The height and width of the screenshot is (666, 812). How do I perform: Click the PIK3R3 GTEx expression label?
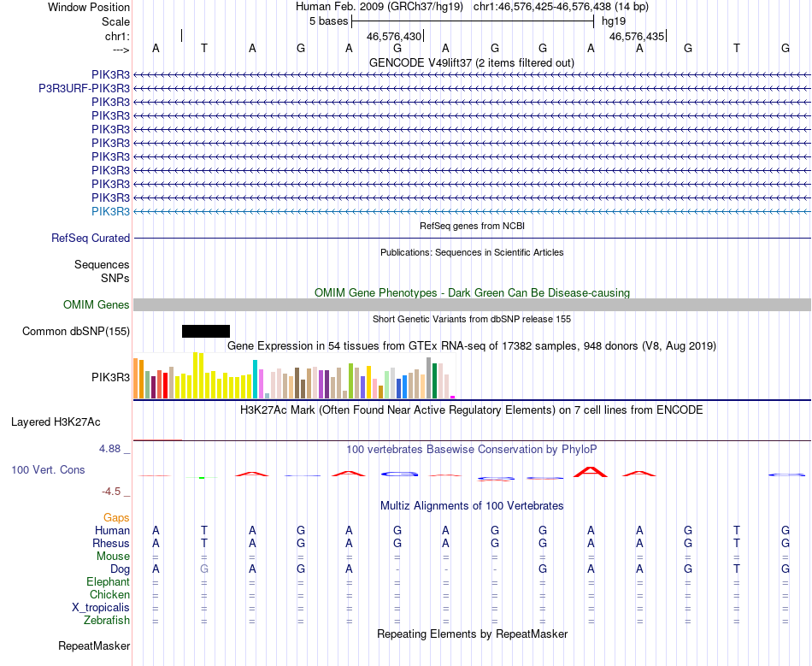point(111,378)
